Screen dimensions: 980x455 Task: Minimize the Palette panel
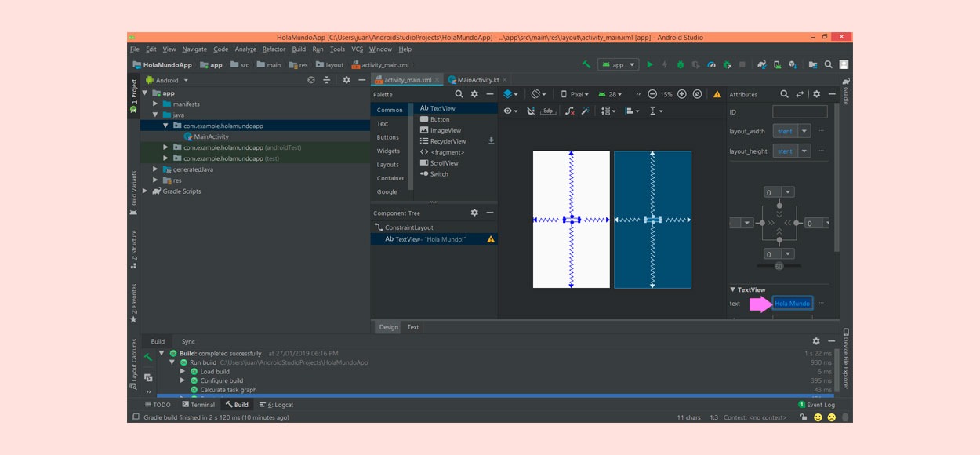(x=490, y=94)
